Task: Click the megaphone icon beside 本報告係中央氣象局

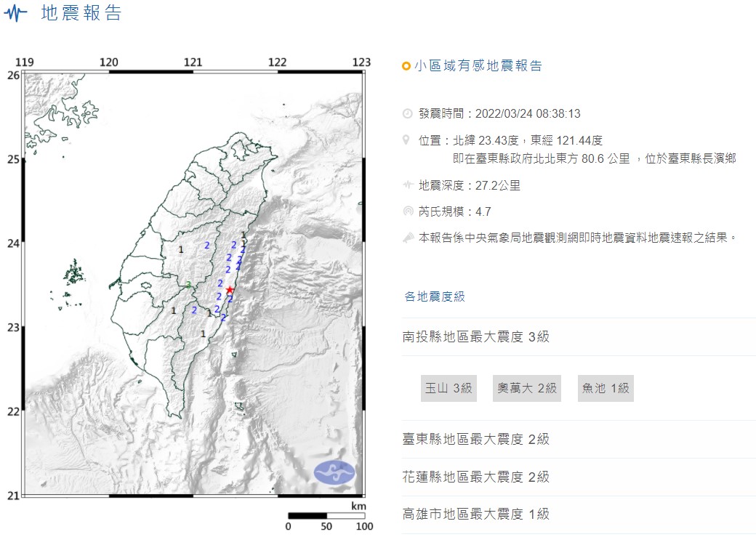Action: 408,238
